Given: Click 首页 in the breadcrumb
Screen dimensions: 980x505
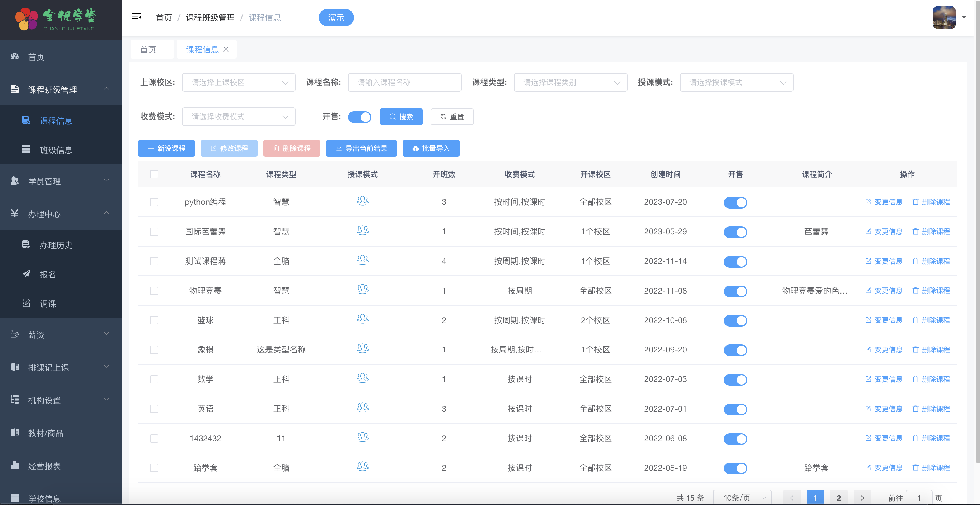Looking at the screenshot, I should pos(164,18).
